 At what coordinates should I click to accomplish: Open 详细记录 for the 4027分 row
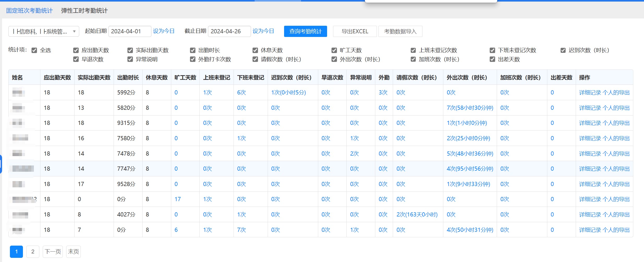click(x=590, y=215)
